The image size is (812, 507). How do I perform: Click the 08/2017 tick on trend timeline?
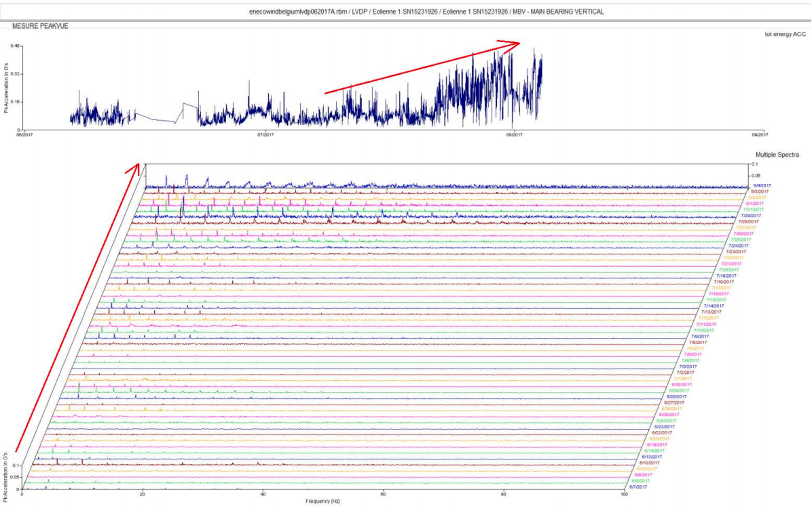514,135
